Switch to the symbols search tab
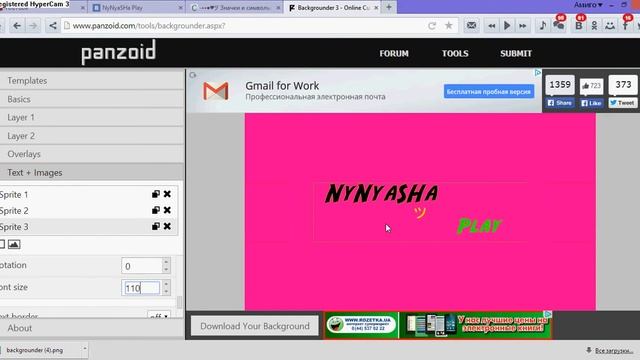The image size is (640, 360). click(x=235, y=8)
